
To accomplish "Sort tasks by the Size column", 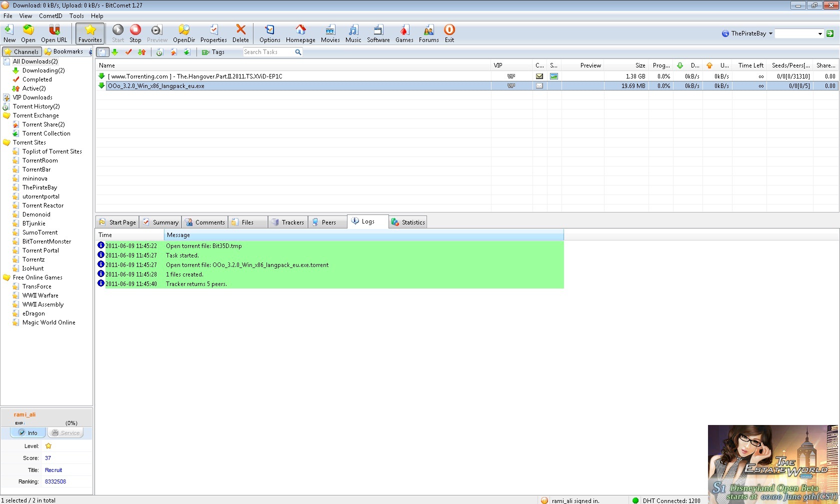I will point(626,65).
